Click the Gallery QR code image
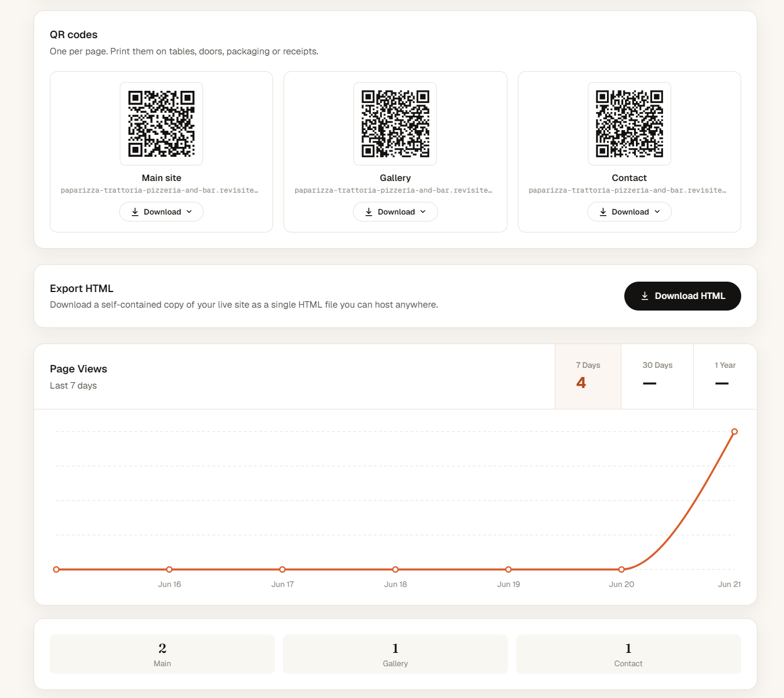Image resolution: width=784 pixels, height=698 pixels. 395,124
